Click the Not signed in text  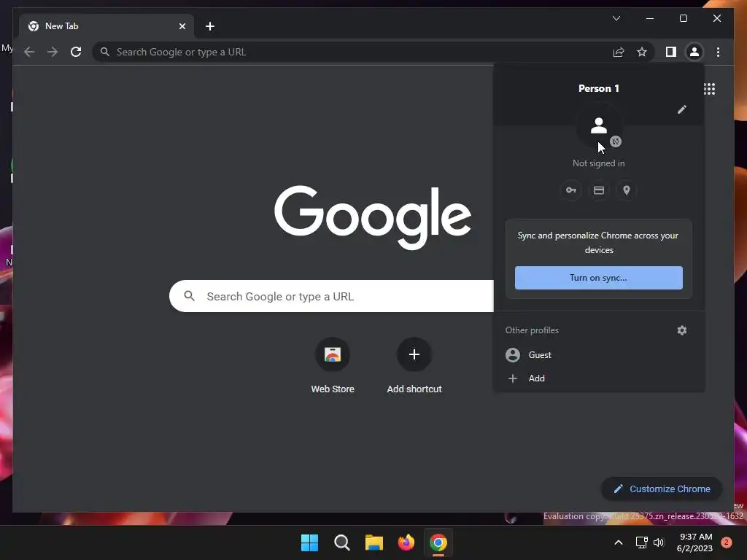[x=598, y=163]
